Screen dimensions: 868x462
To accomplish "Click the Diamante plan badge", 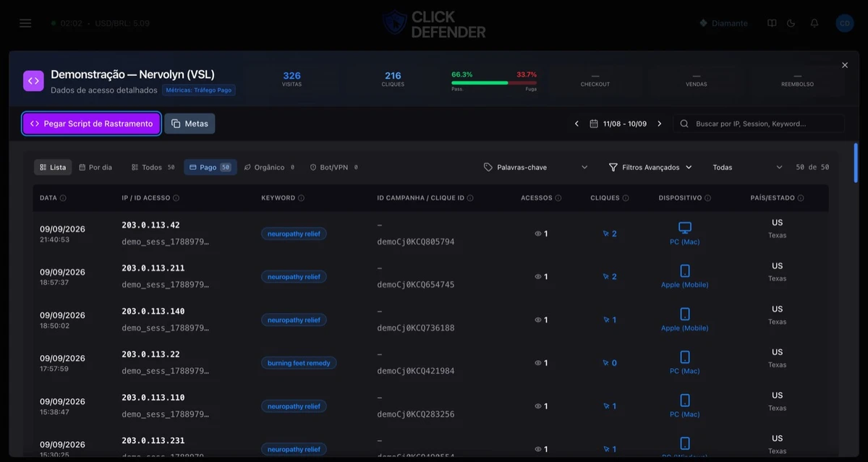I will [723, 23].
